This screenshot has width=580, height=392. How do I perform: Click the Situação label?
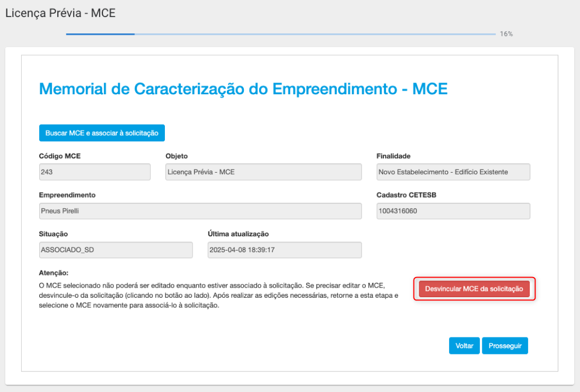[53, 234]
